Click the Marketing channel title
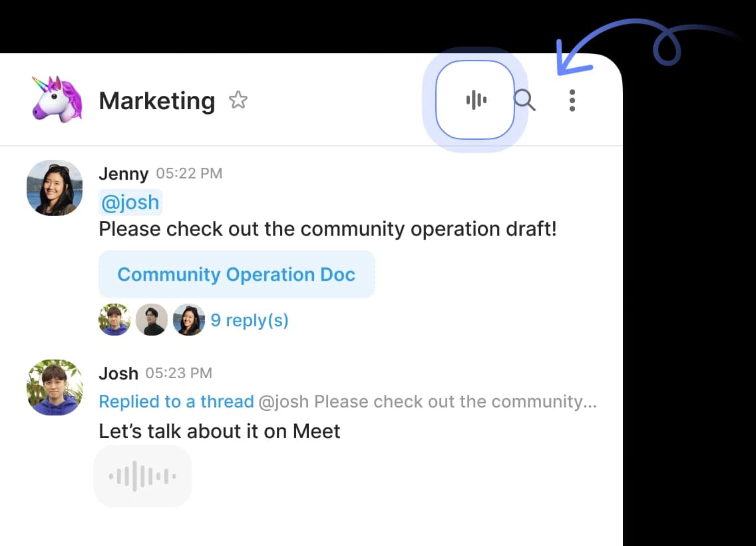The width and height of the screenshot is (756, 546). [157, 101]
